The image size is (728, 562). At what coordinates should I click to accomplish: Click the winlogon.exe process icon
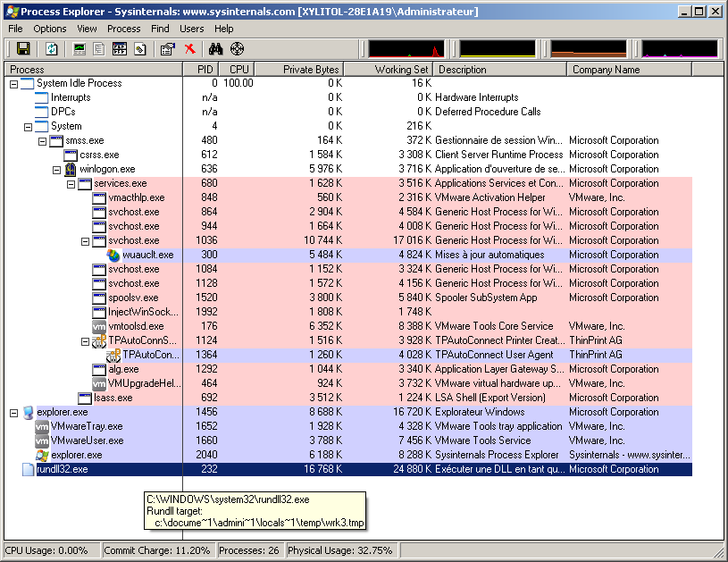(x=70, y=169)
